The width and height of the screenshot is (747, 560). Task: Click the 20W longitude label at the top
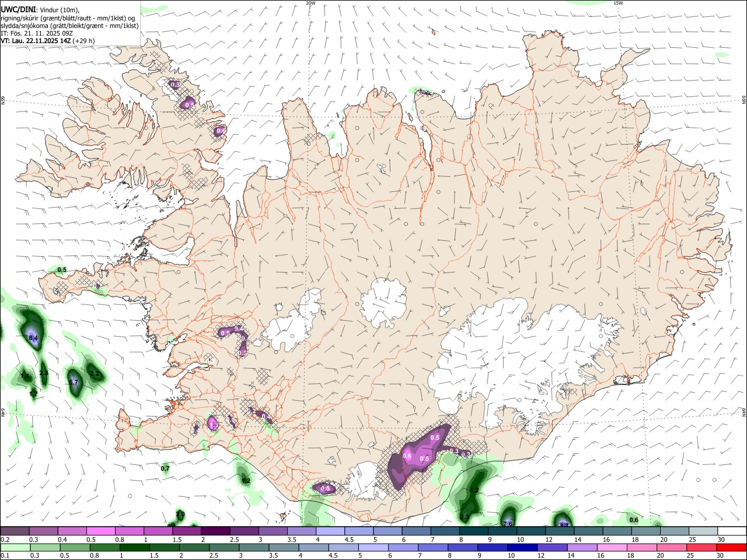point(310,3)
